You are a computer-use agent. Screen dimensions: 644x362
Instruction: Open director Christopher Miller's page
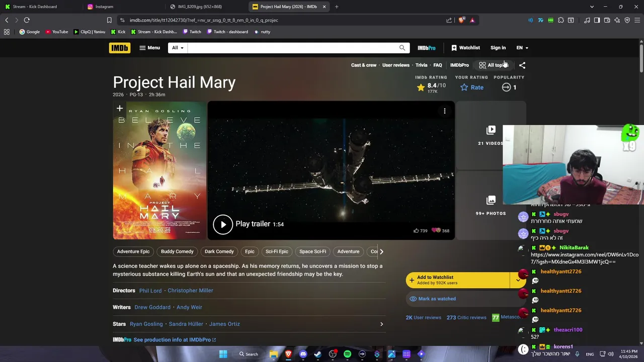(x=190, y=291)
